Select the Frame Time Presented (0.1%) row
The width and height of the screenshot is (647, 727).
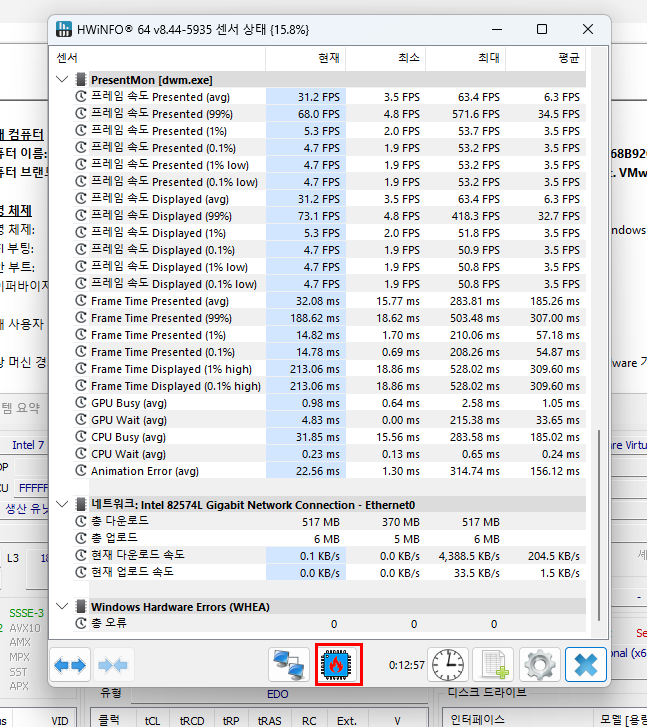coord(329,352)
